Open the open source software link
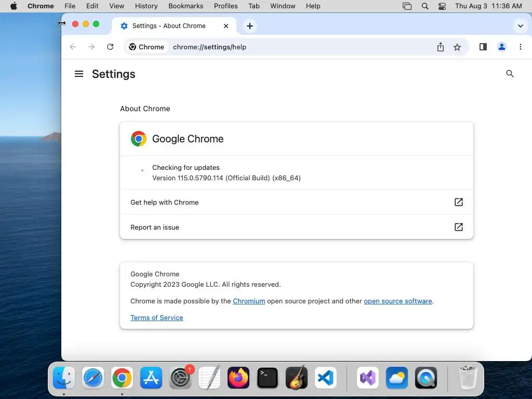This screenshot has height=399, width=532. point(398,301)
